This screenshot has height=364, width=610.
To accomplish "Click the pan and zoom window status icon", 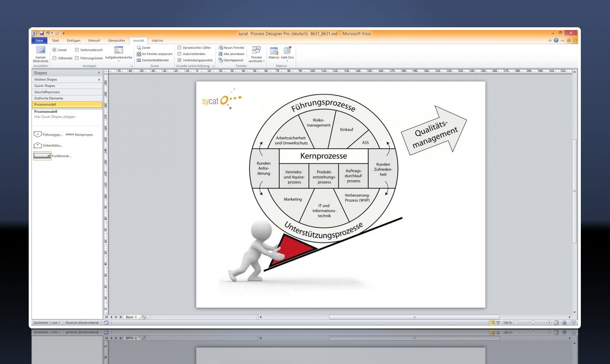I will point(564,323).
